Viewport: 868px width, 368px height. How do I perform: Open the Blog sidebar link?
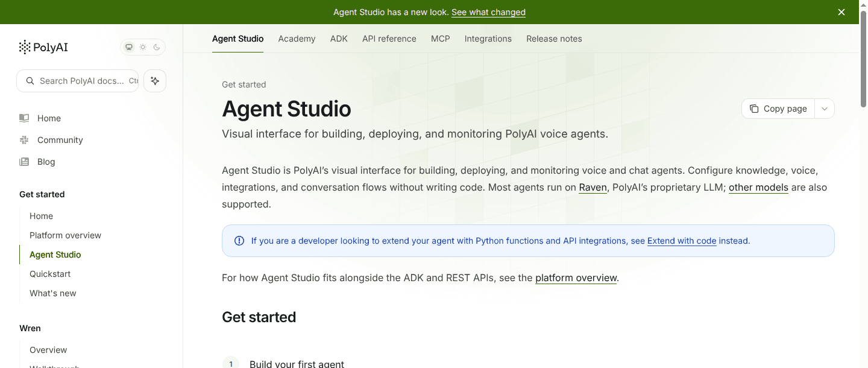pos(46,162)
